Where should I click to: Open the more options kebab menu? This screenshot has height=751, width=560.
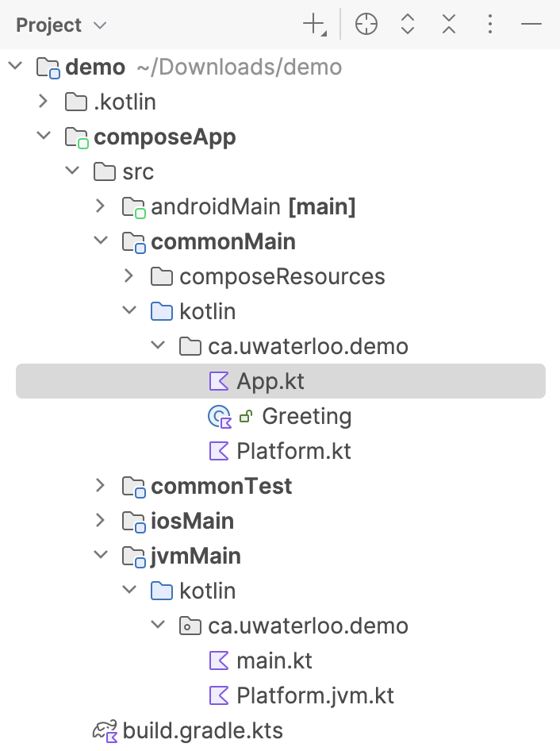point(489,24)
